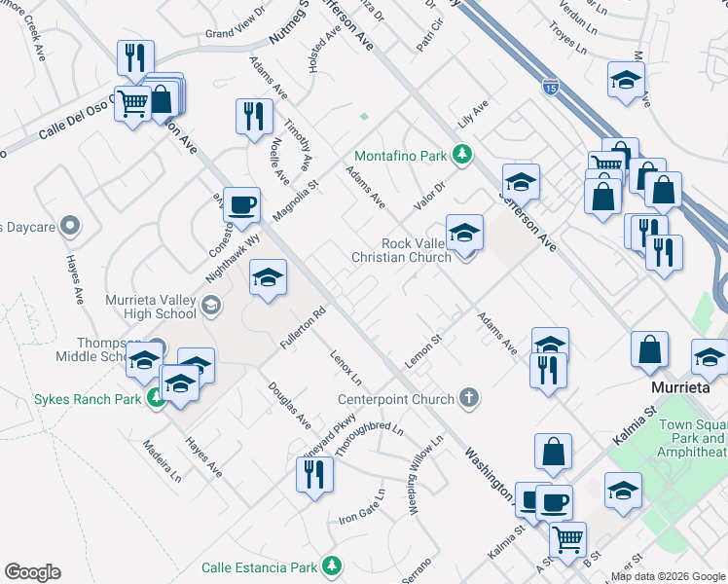This screenshot has width=728, height=584.
Task: Click the Sykes Ranch Park label
Action: tap(88, 399)
